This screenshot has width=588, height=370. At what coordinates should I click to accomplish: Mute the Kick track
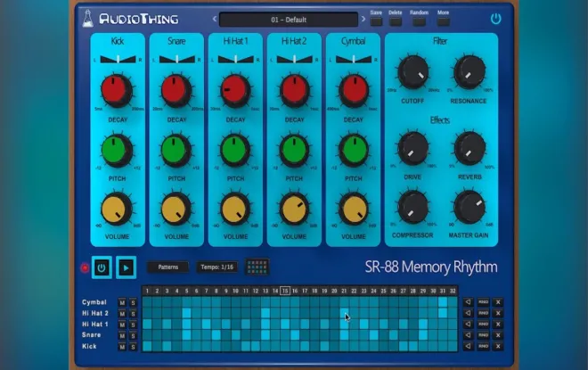tap(122, 347)
